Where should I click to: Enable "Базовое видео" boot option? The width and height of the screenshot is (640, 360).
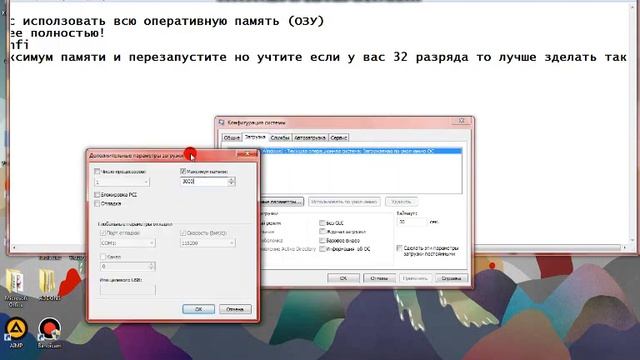point(322,240)
